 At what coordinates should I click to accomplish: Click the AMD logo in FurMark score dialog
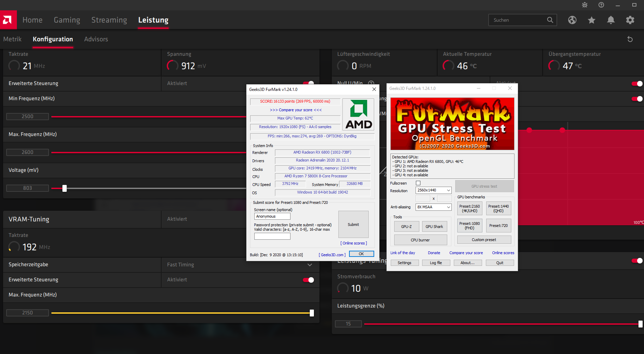coord(358,114)
